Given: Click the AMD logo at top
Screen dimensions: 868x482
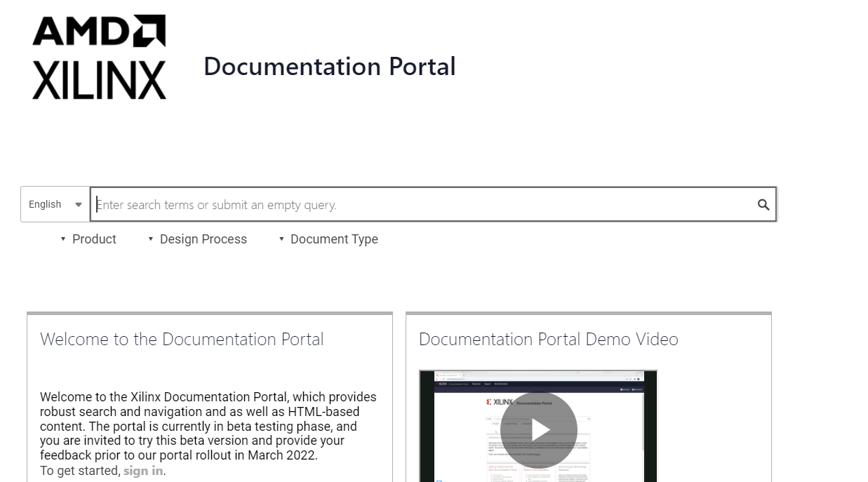Looking at the screenshot, I should click(x=98, y=31).
